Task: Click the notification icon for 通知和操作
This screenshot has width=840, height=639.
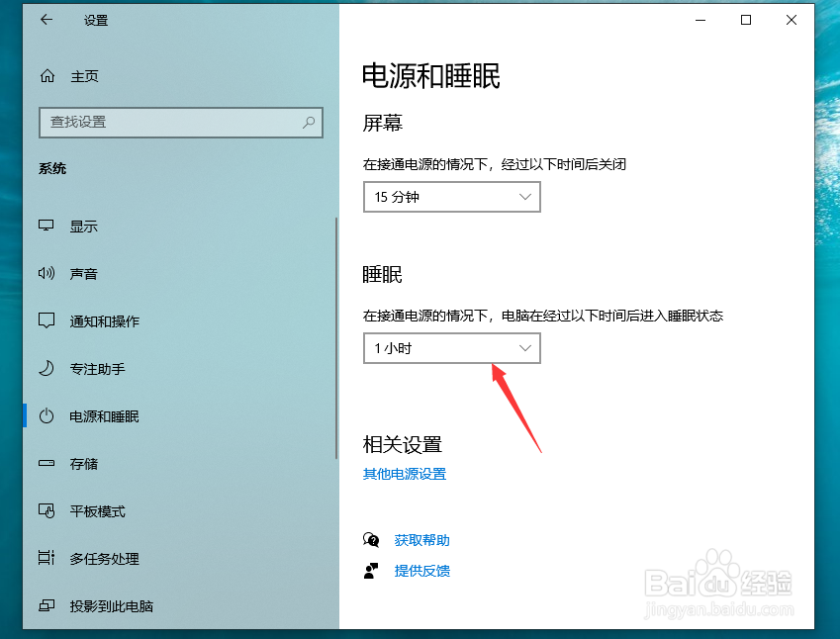Action: click(47, 320)
